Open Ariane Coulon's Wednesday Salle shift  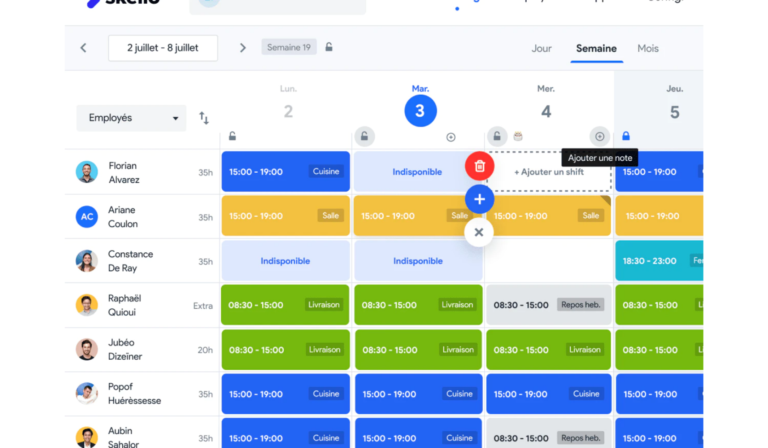point(549,216)
